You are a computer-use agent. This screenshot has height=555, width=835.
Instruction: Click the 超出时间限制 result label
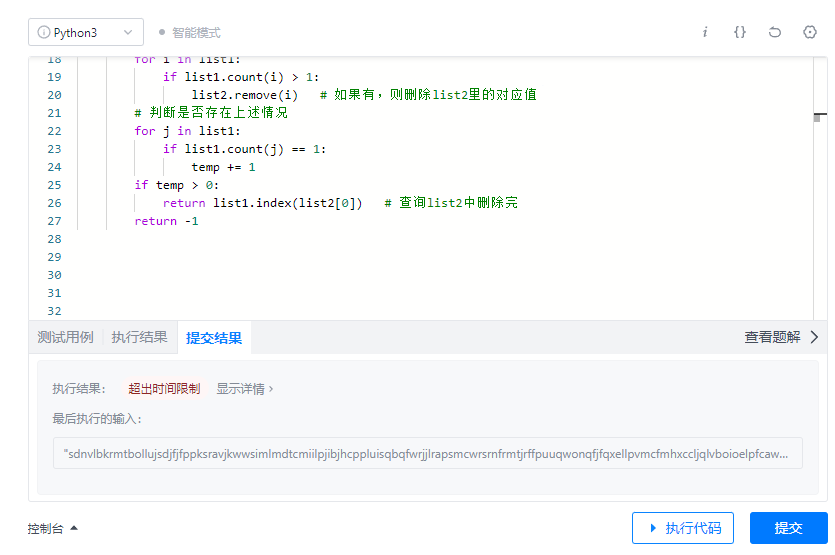pos(164,389)
